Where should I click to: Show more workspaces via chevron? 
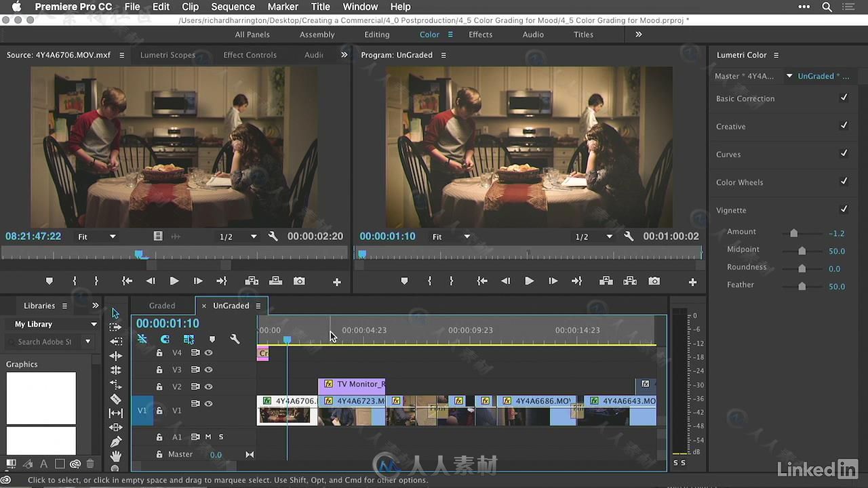638,35
